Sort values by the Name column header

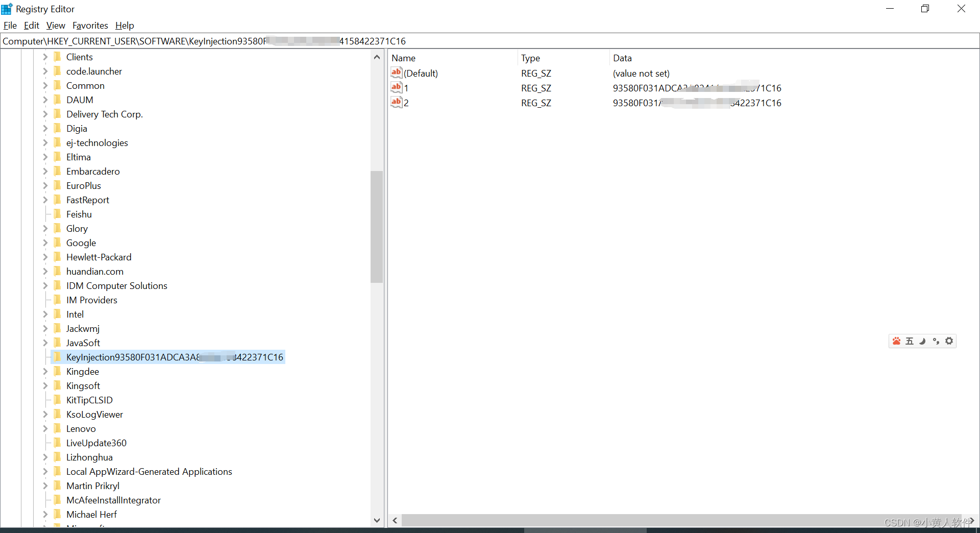click(453, 58)
